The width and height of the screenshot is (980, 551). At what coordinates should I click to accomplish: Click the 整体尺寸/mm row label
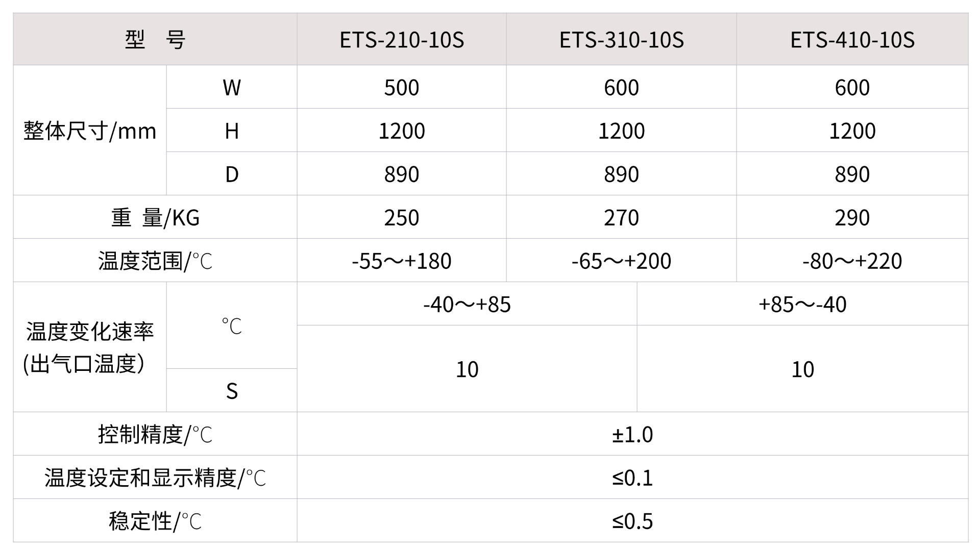[90, 131]
